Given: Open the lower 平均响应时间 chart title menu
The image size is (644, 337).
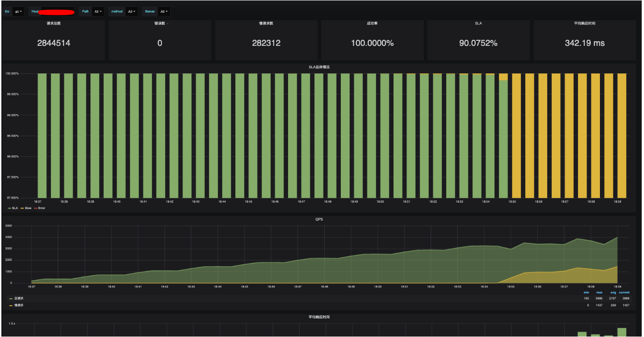Looking at the screenshot, I should pos(319,317).
